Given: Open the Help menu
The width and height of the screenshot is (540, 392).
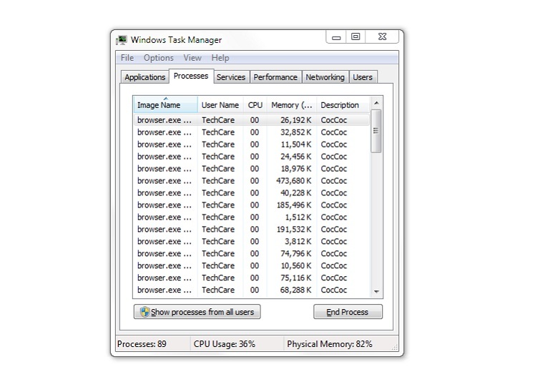Looking at the screenshot, I should (x=220, y=58).
